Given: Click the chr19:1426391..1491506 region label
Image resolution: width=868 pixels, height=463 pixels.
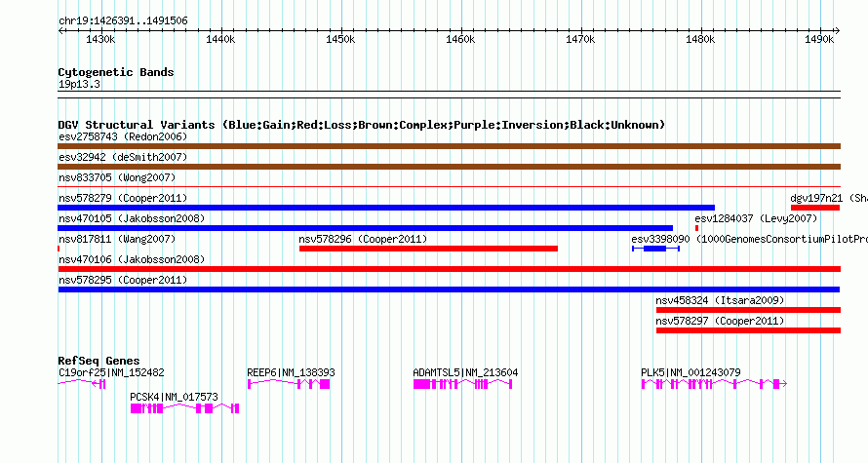Looking at the screenshot, I should (x=123, y=21).
